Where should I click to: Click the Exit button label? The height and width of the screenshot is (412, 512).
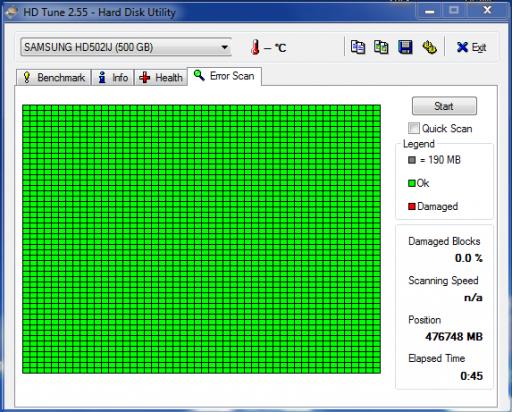tap(479, 48)
